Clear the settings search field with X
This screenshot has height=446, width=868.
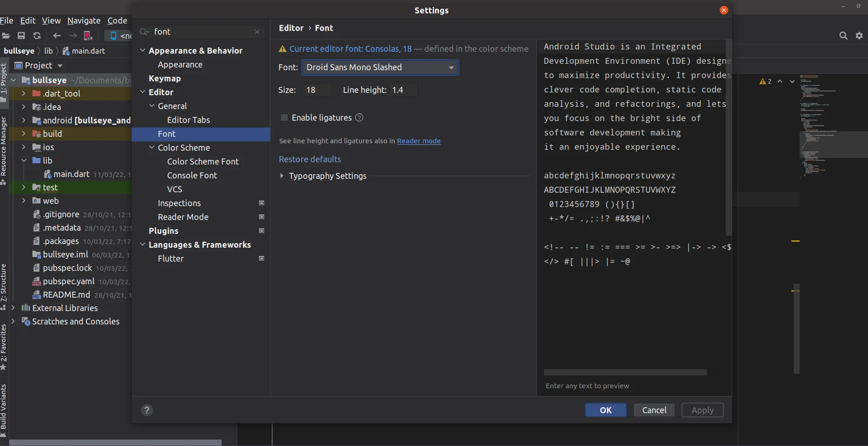point(257,32)
